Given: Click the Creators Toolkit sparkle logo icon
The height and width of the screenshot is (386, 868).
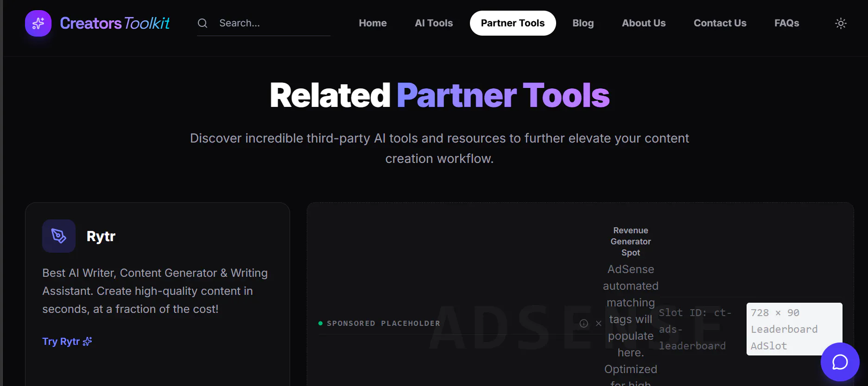Looking at the screenshot, I should click(x=38, y=23).
